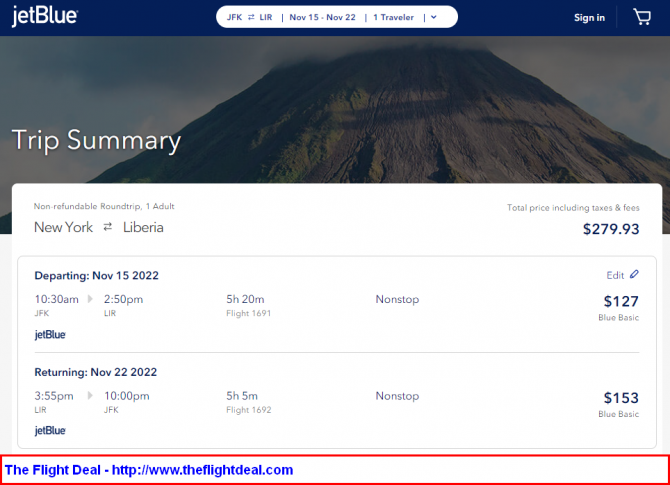The image size is (670, 485).
Task: Click the swap arrows between New York and Liberia
Action: 108,226
